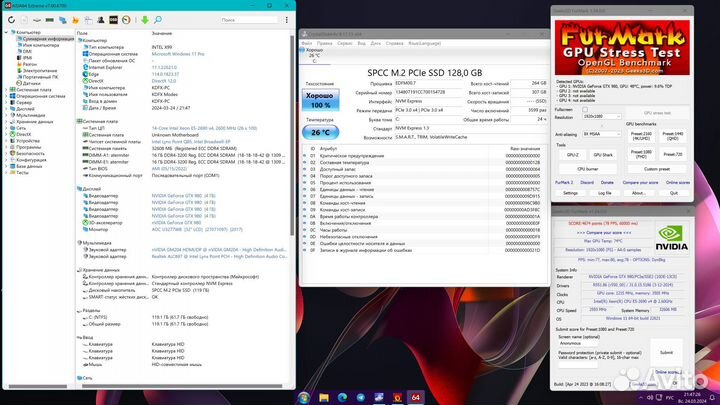Open the Anti-aliasing dropdown in FurMark
720x405 pixels.
pyautogui.click(x=602, y=134)
